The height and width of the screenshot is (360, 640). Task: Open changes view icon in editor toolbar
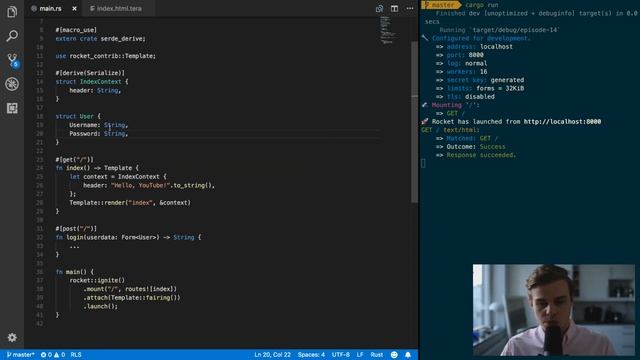click(379, 9)
